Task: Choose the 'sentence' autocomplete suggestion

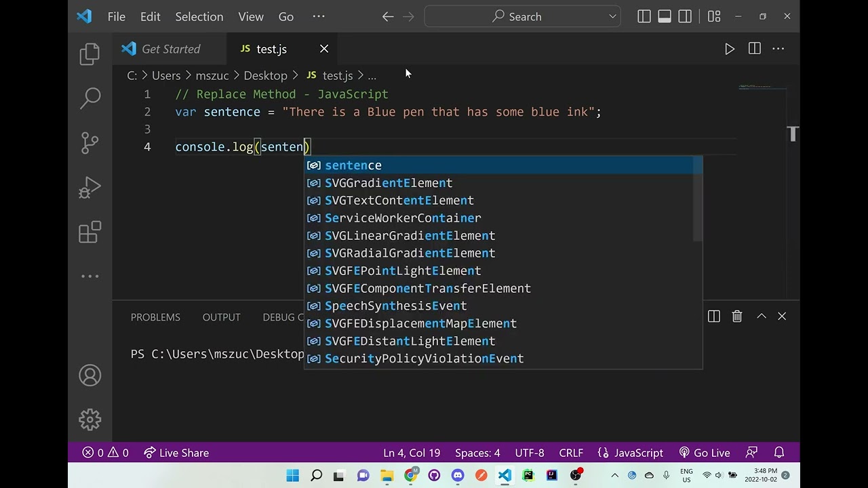Action: click(x=503, y=165)
